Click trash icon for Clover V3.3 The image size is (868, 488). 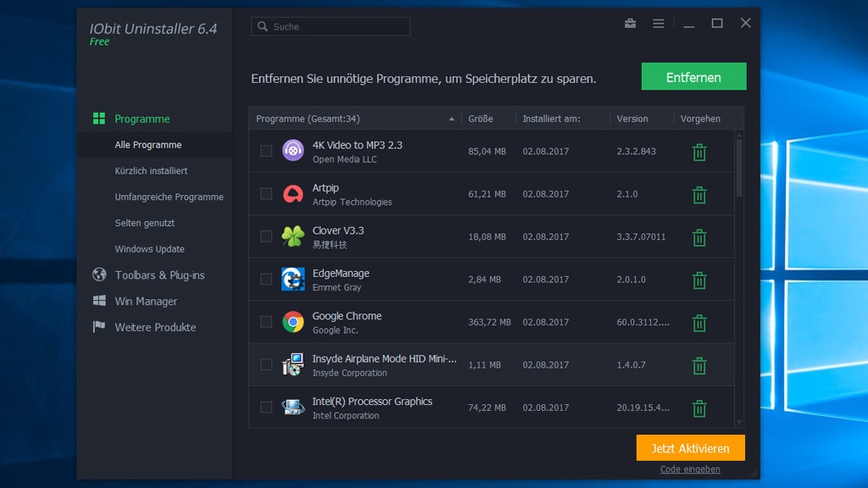point(699,237)
